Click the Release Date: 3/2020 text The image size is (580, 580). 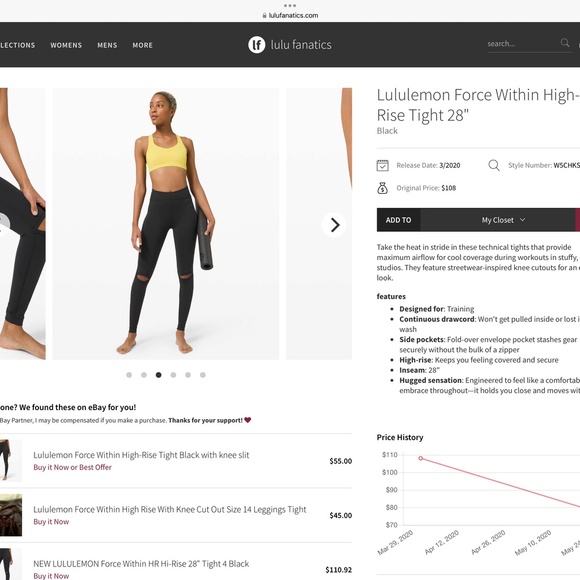coord(428,165)
